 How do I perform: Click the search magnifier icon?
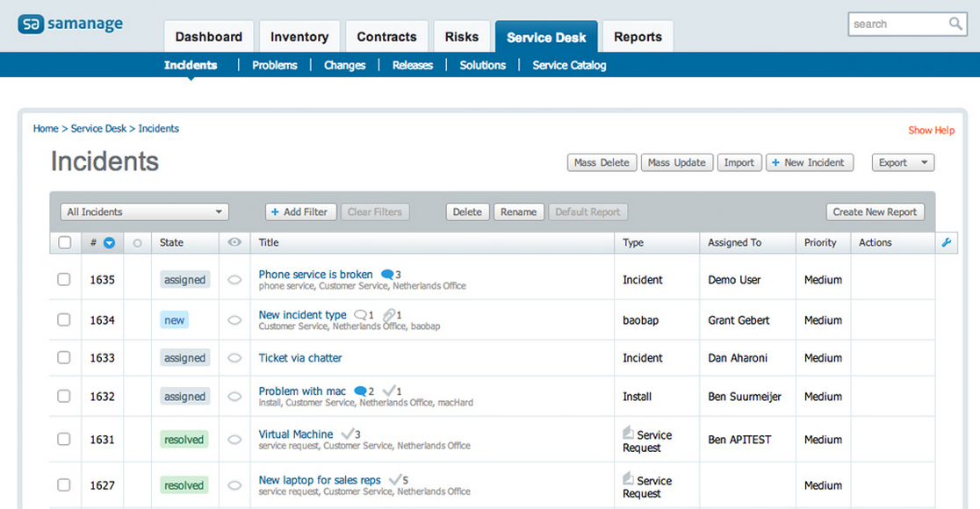(x=957, y=24)
